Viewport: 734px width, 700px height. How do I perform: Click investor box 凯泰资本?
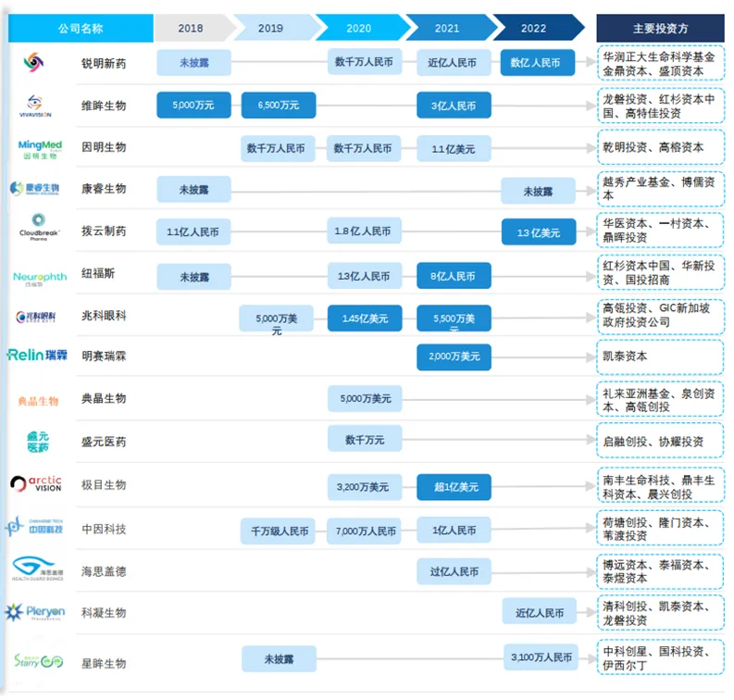pyautogui.click(x=661, y=356)
